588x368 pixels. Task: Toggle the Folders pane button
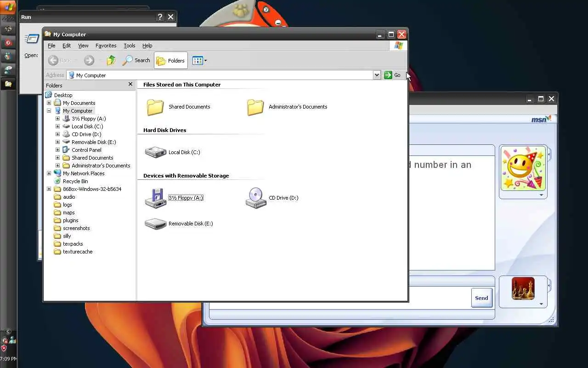click(x=170, y=60)
